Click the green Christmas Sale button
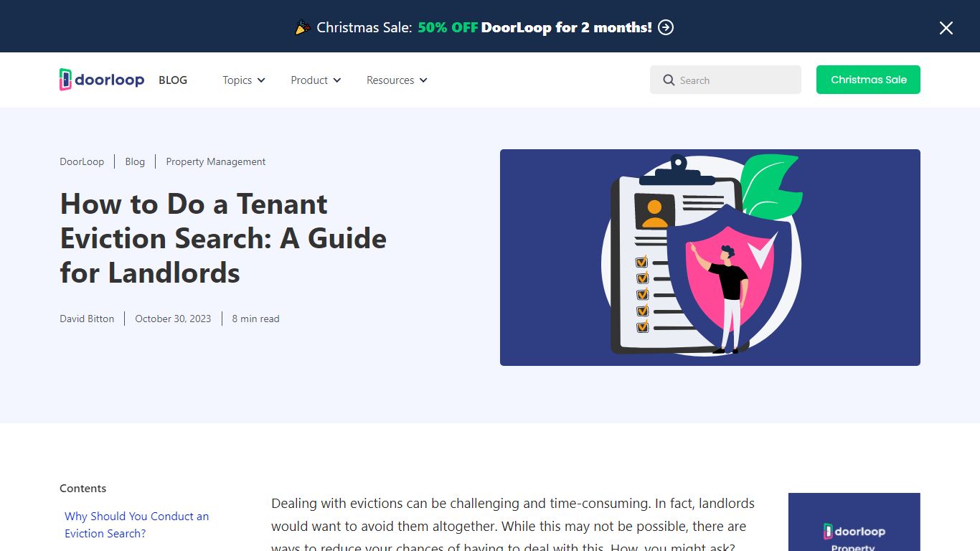Image resolution: width=980 pixels, height=551 pixels. 868,80
